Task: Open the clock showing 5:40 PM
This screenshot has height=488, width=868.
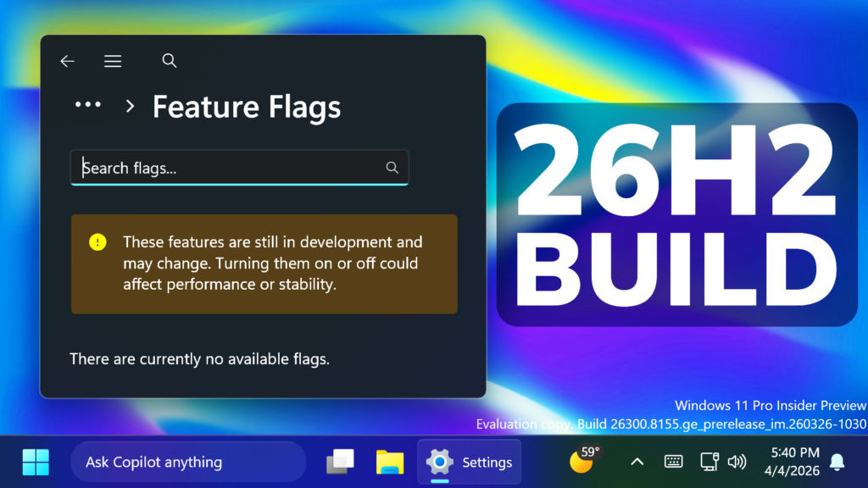Action: pos(795,462)
